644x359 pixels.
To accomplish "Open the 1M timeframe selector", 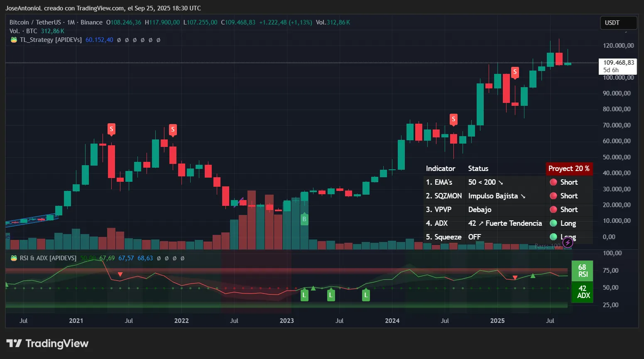I will 70,22.
